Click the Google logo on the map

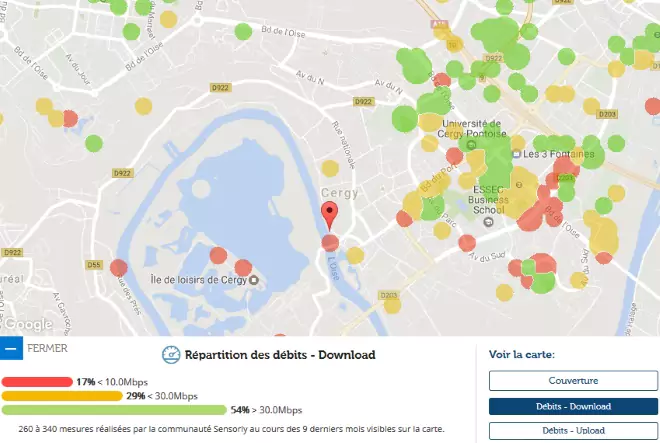(27, 324)
